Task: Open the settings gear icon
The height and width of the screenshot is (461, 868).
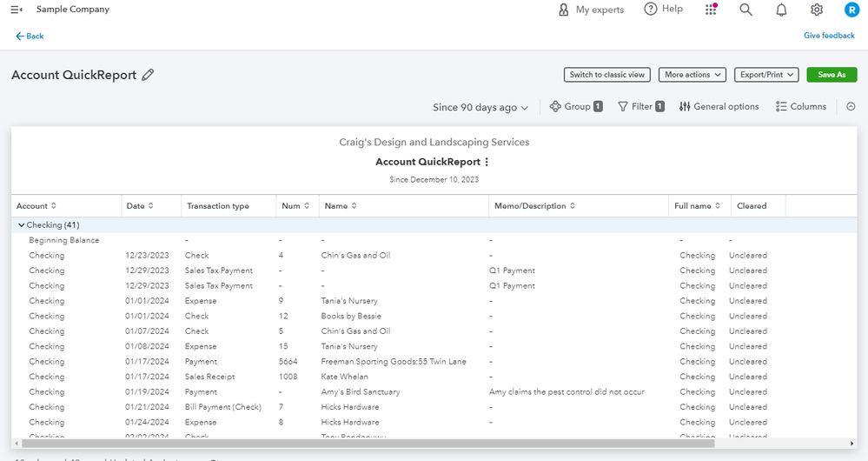Action: pos(817,10)
